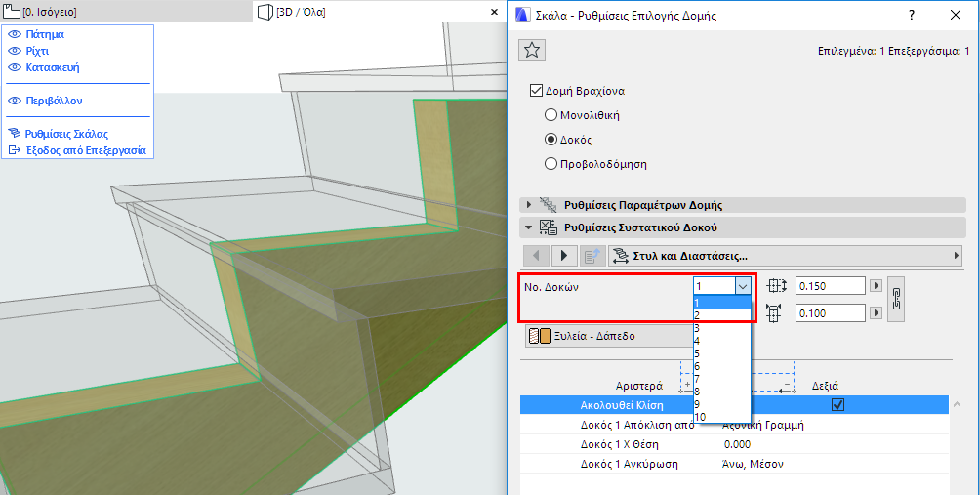
Task: Open the Στυλ και Διαστάσεις page dropdown
Action: pyautogui.click(x=785, y=255)
